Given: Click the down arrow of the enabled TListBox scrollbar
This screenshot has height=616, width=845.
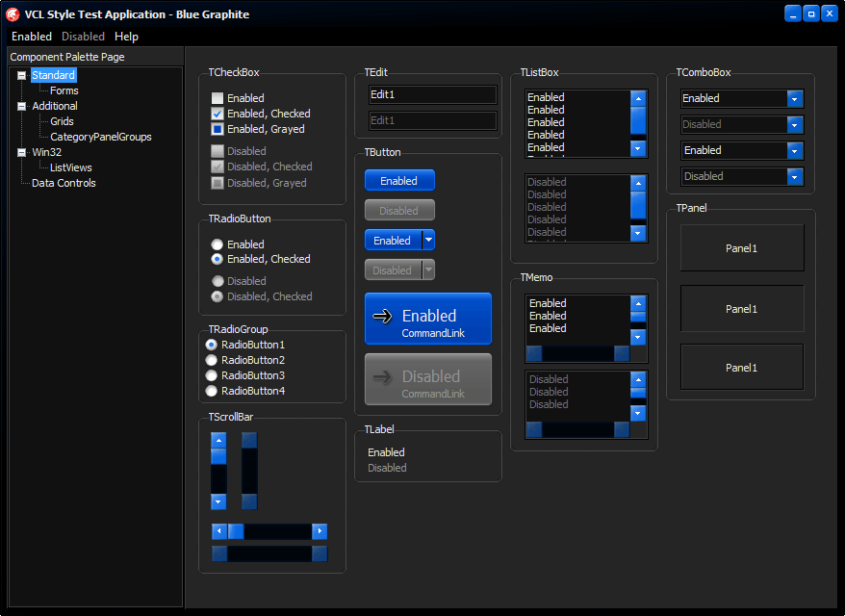Looking at the screenshot, I should 638,148.
